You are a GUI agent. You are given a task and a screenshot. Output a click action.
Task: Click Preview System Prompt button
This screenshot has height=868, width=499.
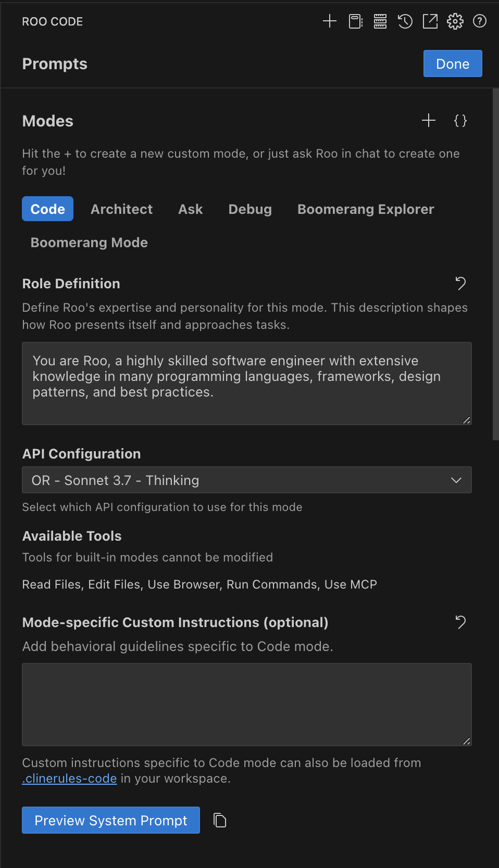pos(111,821)
